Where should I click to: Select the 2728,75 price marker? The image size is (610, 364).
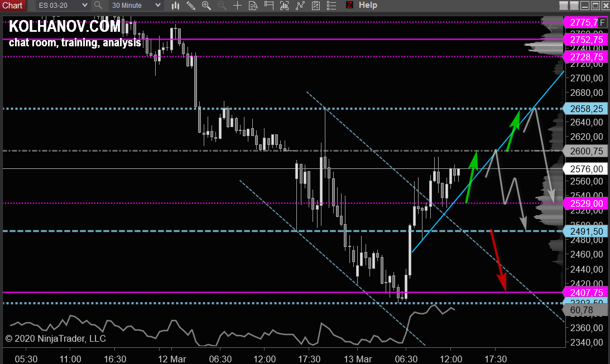(x=586, y=57)
